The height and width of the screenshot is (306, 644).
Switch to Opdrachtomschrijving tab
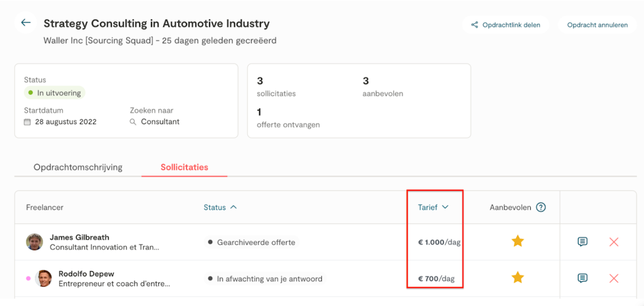click(x=78, y=167)
